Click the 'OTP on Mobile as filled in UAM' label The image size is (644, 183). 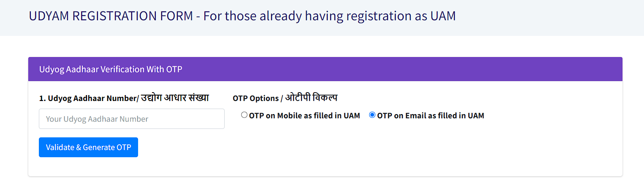(x=304, y=115)
